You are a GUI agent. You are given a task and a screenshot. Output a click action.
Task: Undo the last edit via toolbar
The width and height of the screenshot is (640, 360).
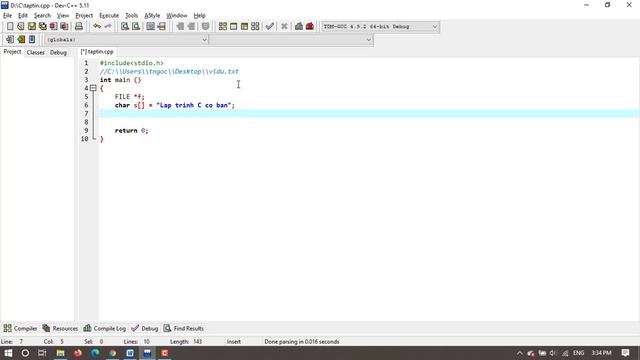point(97,27)
